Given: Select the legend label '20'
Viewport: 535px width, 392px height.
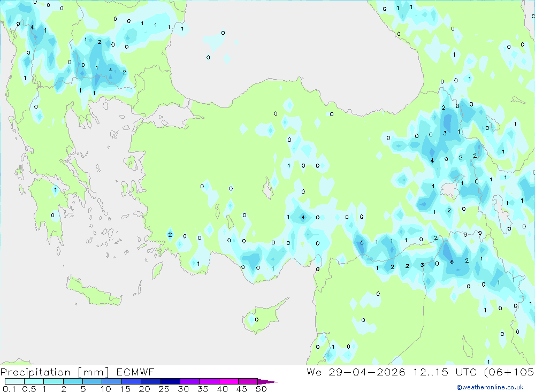Looking at the screenshot, I should click(144, 389).
